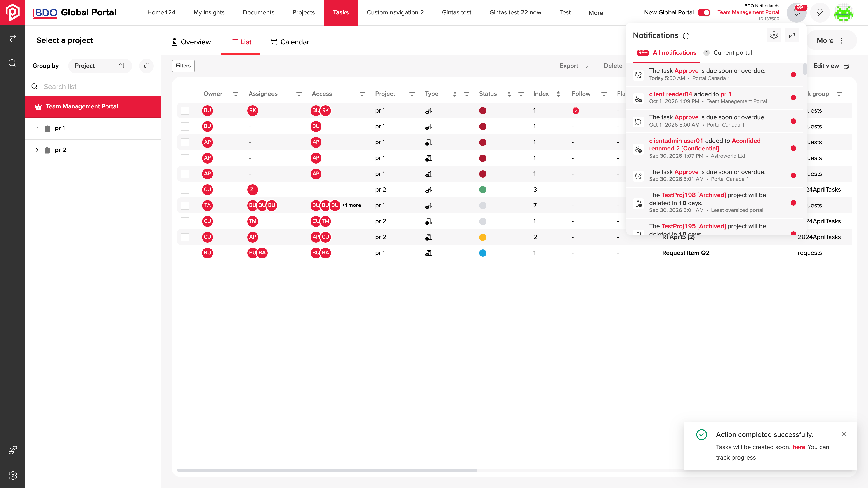Click the notifications info icon
The width and height of the screenshot is (868, 488).
pos(686,36)
